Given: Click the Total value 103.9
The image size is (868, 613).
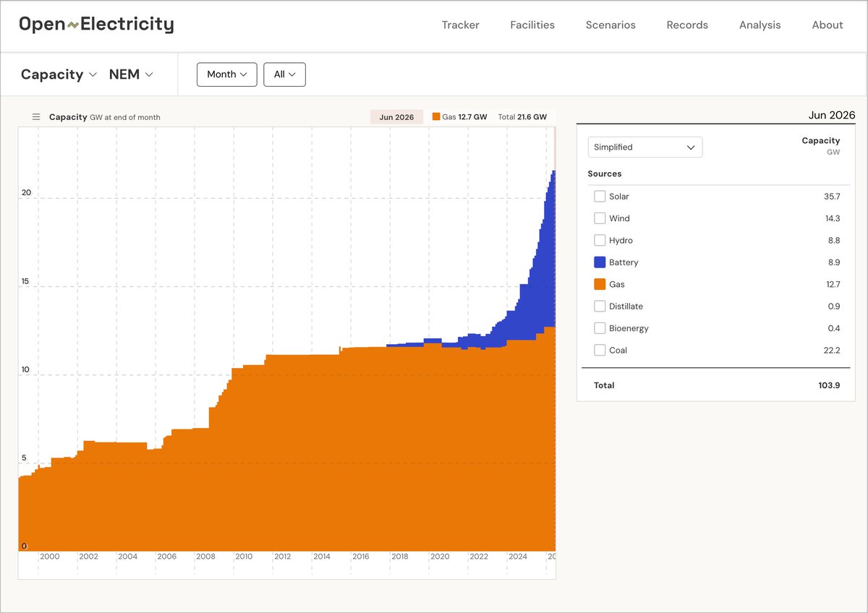Looking at the screenshot, I should 830,385.
